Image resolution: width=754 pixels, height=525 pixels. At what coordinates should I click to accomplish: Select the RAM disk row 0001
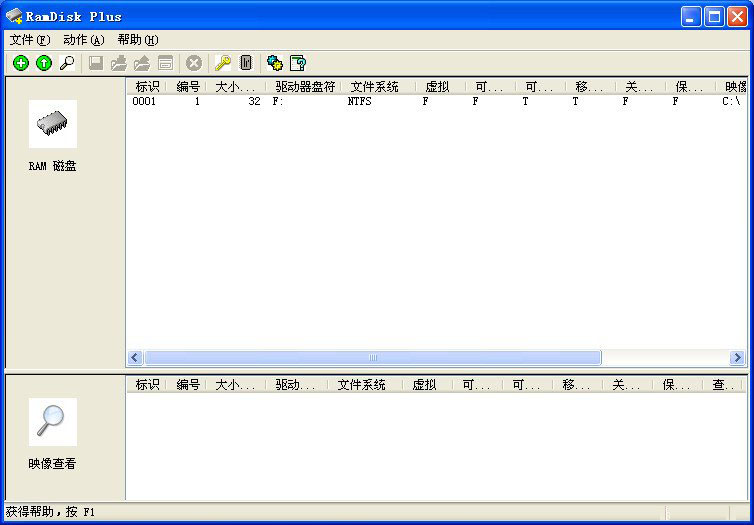pos(145,102)
